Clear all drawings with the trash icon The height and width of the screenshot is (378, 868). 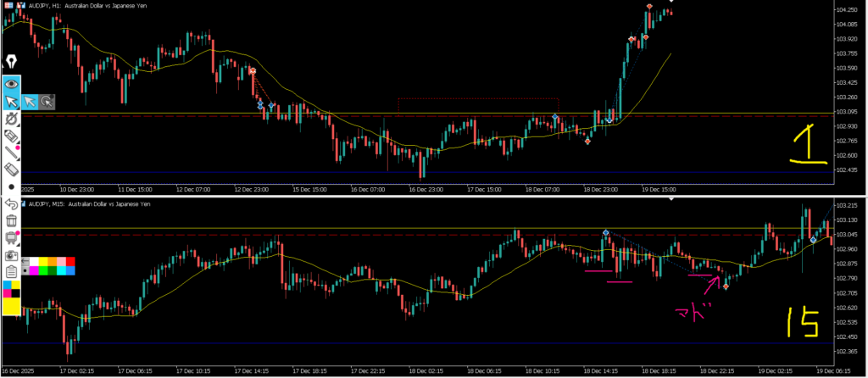click(12, 221)
